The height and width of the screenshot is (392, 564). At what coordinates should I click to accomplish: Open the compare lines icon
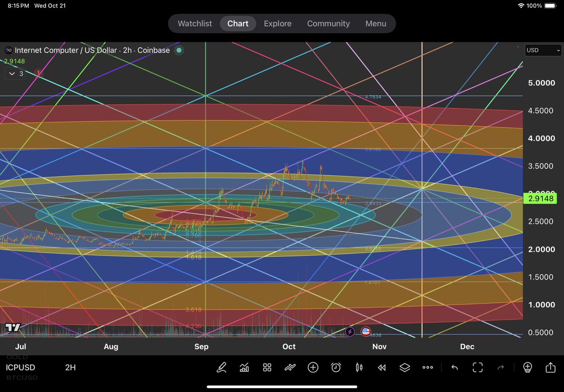(290, 367)
